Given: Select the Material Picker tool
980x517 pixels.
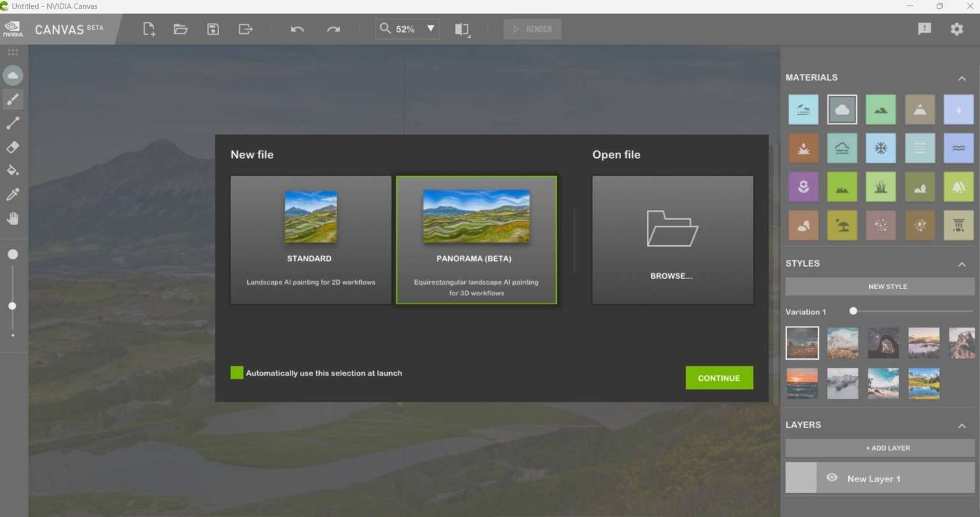Looking at the screenshot, I should click(13, 194).
